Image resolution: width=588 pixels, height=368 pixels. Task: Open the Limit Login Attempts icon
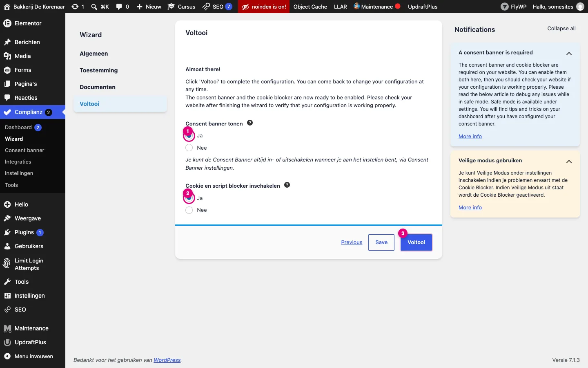point(7,264)
